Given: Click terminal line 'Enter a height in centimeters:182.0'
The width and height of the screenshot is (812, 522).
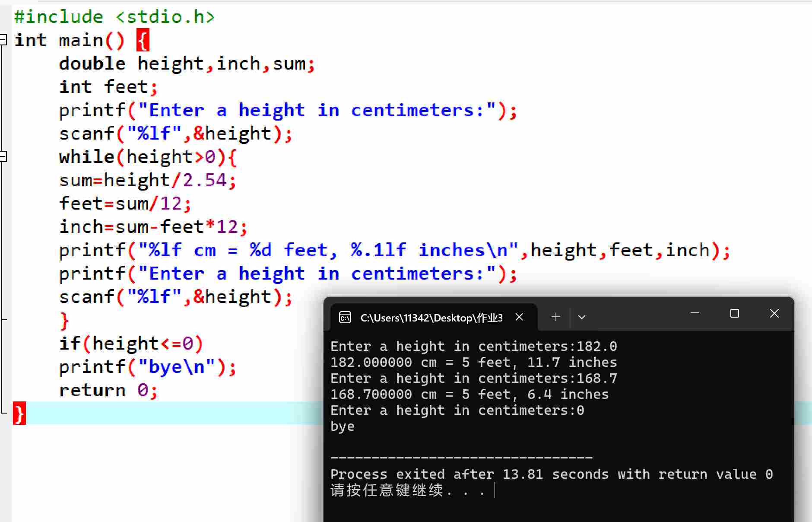Looking at the screenshot, I should 474,346.
